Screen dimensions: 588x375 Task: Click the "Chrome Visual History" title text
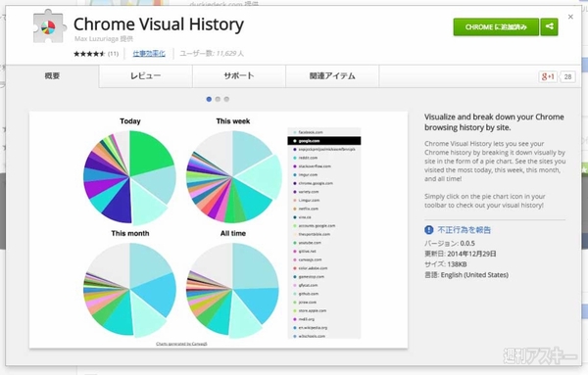coord(159,24)
